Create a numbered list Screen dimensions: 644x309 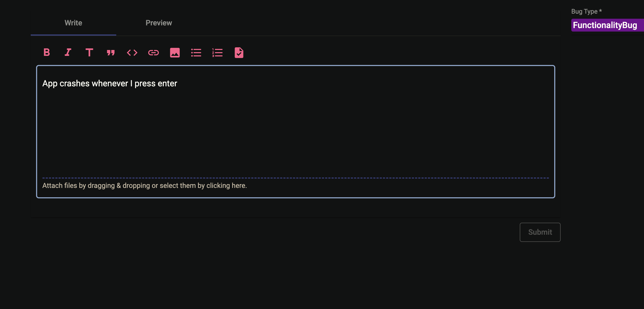tap(217, 53)
